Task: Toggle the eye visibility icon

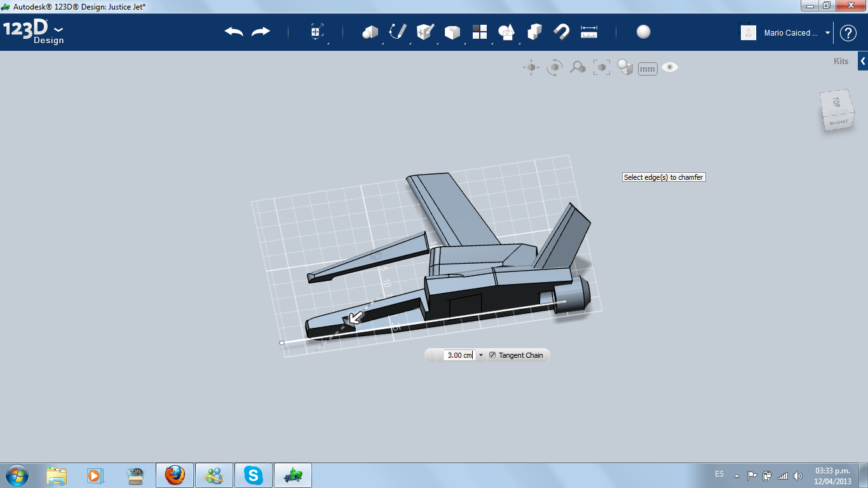Action: click(x=670, y=67)
